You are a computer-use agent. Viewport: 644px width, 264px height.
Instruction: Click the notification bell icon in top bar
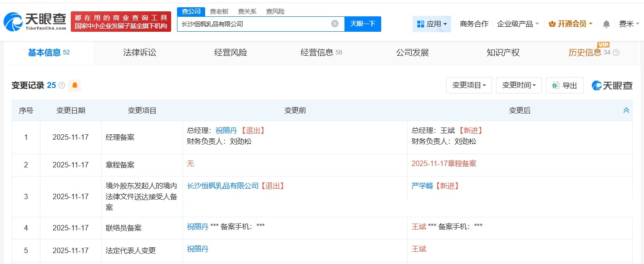[606, 24]
